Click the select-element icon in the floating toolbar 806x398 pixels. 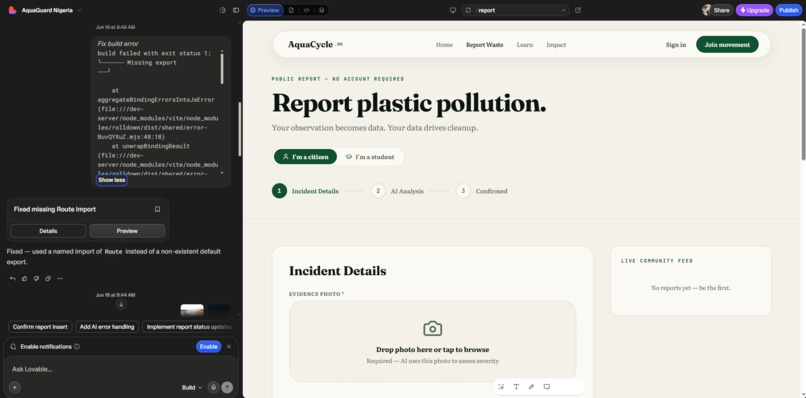(501, 387)
